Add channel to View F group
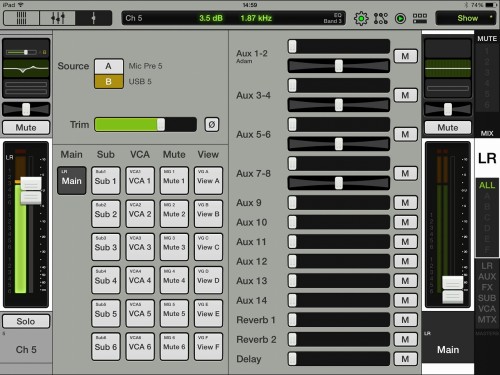The width and height of the screenshot is (500, 375). pyautogui.click(x=208, y=347)
